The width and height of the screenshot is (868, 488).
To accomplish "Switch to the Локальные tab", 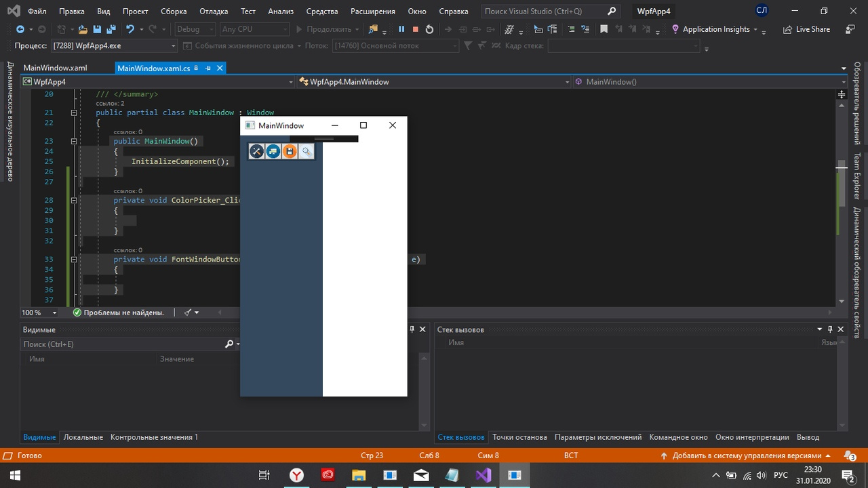I will 83,437.
